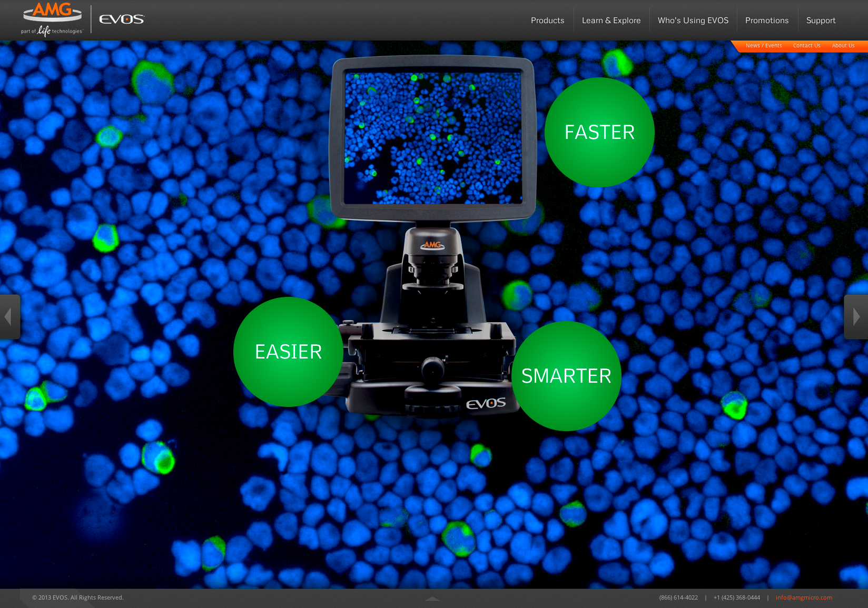868x608 pixels.
Task: Open the Contact Us link
Action: point(807,46)
